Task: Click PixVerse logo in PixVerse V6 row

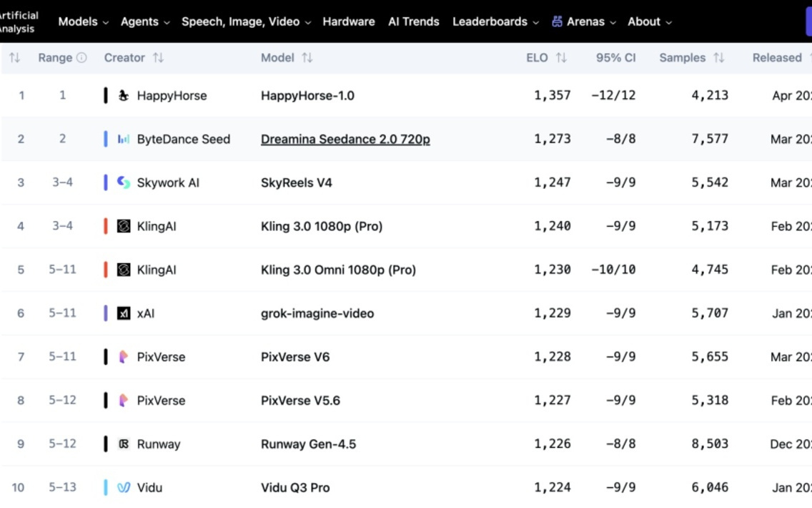Action: tap(123, 356)
